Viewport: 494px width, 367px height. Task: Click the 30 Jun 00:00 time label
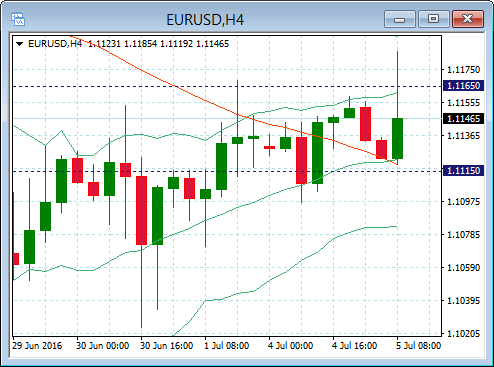click(103, 346)
